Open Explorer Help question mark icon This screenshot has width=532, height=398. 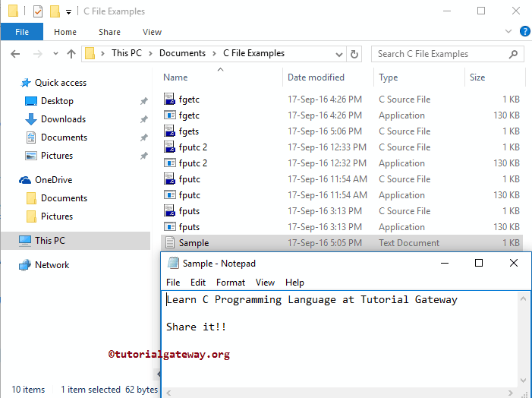point(524,31)
